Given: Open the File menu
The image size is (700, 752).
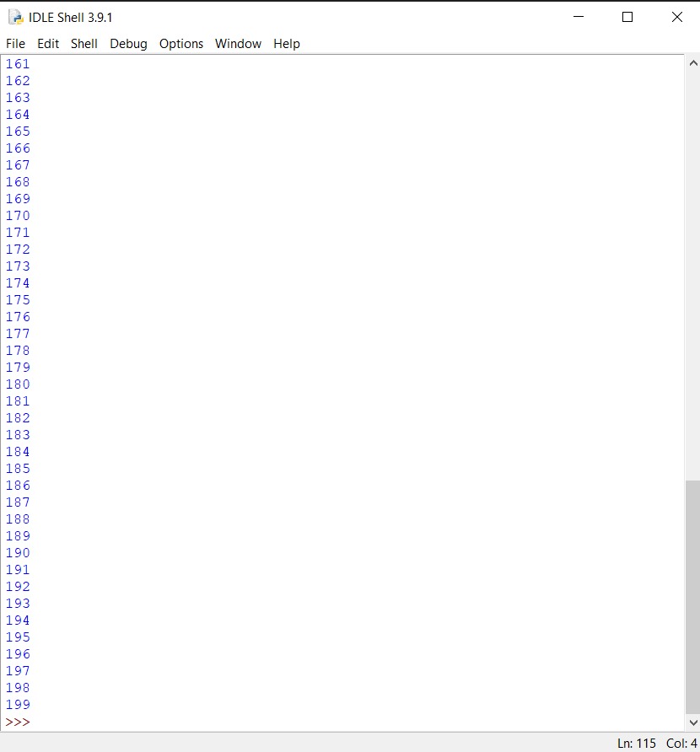Looking at the screenshot, I should pos(15,44).
